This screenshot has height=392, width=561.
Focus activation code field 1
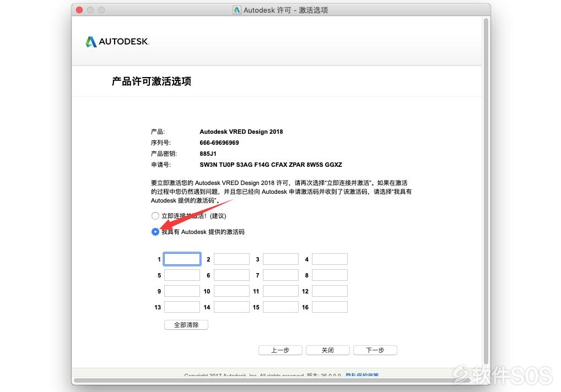[x=182, y=259]
